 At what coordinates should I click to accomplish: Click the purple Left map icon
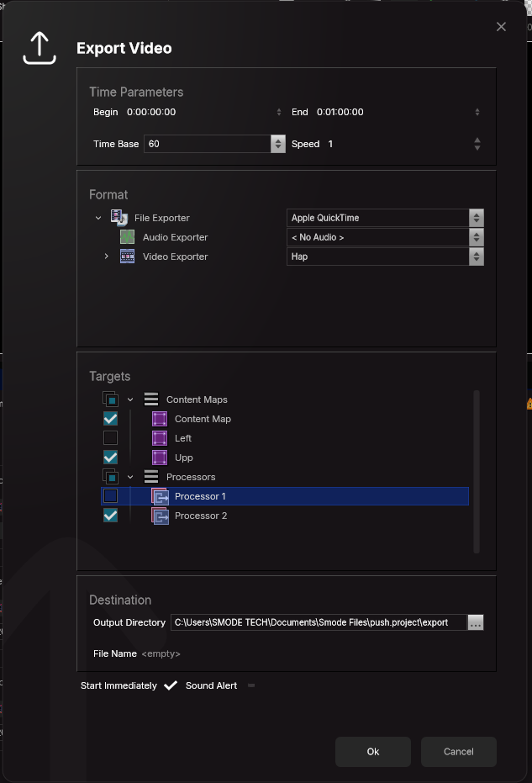[160, 438]
